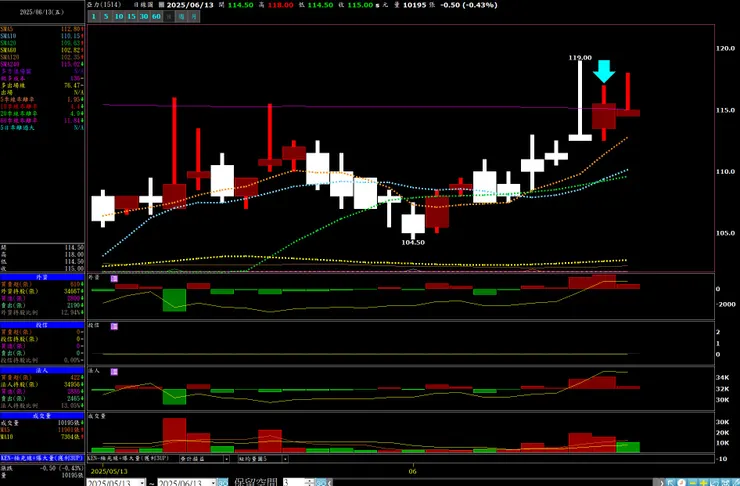Viewport: 740px width, 486px height.
Task: Select the 外資 panel header
Action: 42,277
